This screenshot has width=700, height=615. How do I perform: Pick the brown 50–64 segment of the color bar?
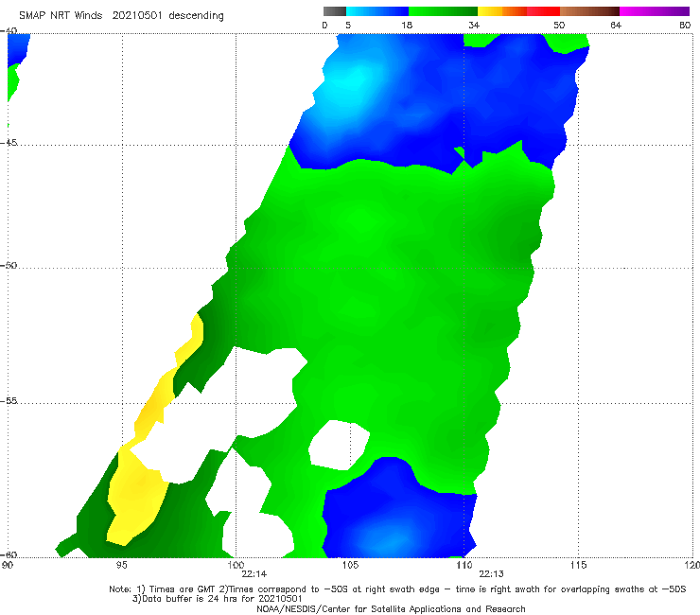589,11
